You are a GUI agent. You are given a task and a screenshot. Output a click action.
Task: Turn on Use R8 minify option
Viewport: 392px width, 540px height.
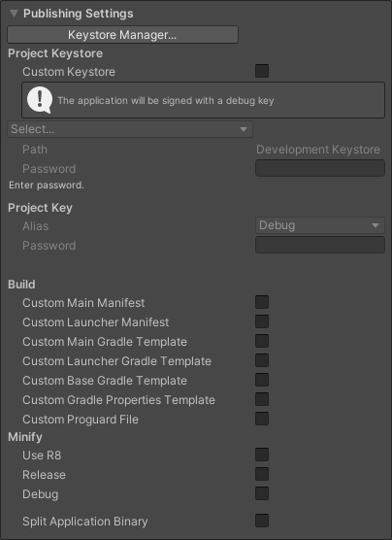coord(262,455)
